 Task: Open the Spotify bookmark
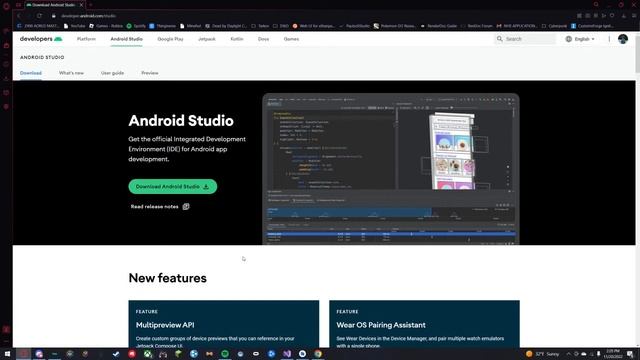pyautogui.click(x=136, y=26)
